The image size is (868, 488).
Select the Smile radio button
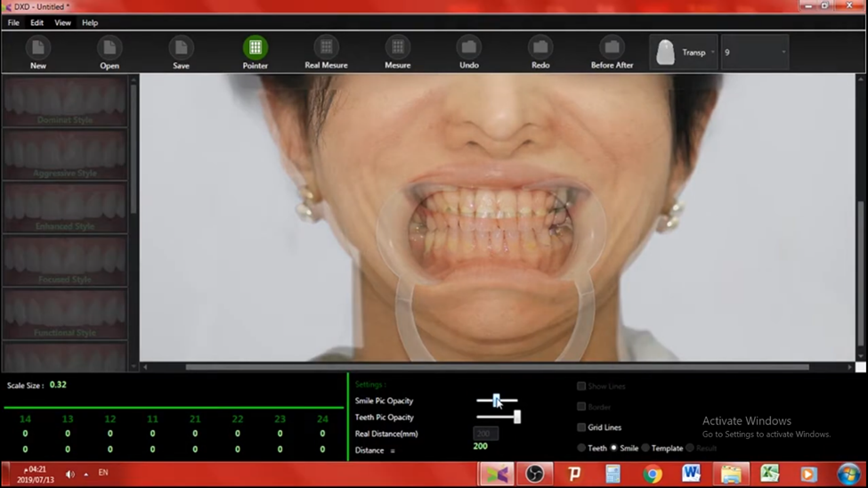tap(613, 448)
